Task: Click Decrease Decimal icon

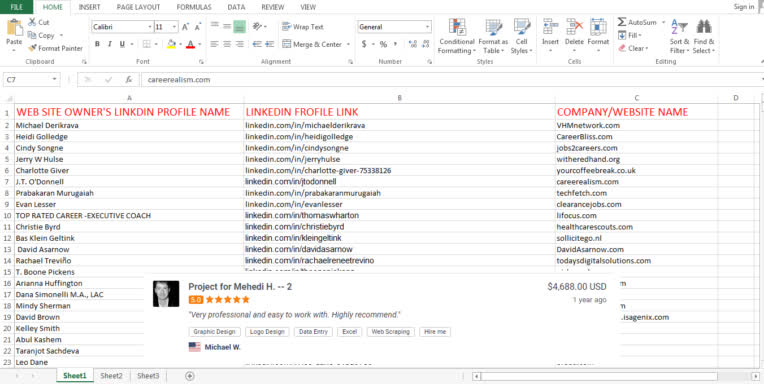Action: coord(425,44)
